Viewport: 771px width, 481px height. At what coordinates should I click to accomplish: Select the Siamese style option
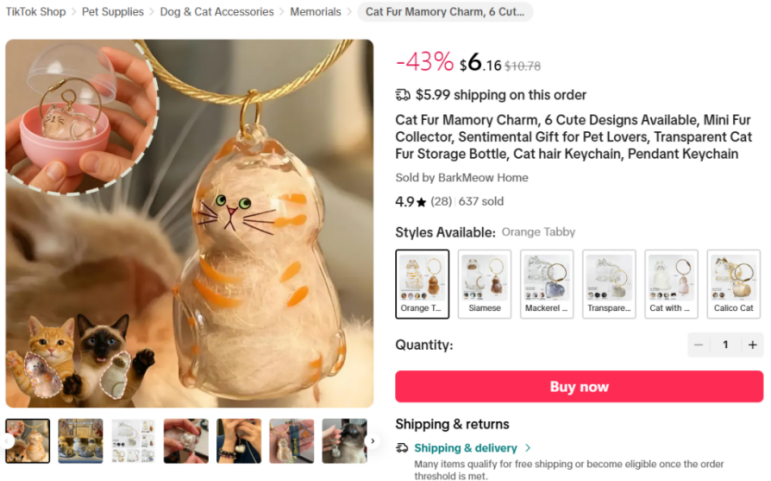coord(485,284)
